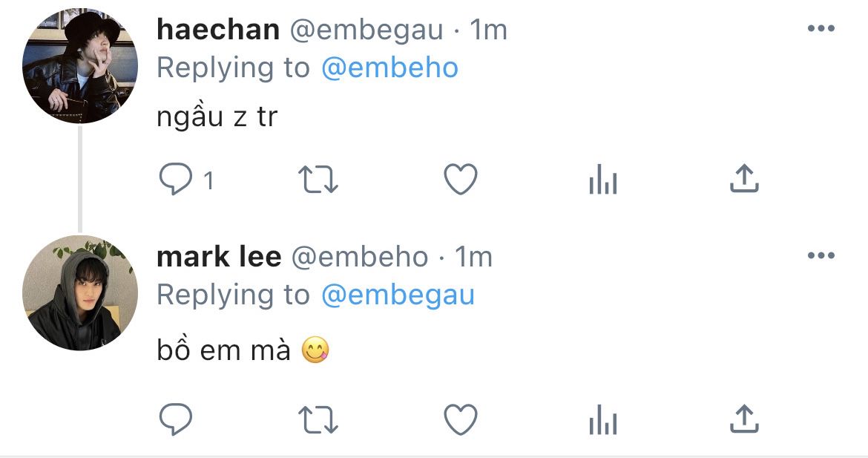Open mark lee's display name profile
This screenshot has height=458, width=868.
click(x=219, y=257)
